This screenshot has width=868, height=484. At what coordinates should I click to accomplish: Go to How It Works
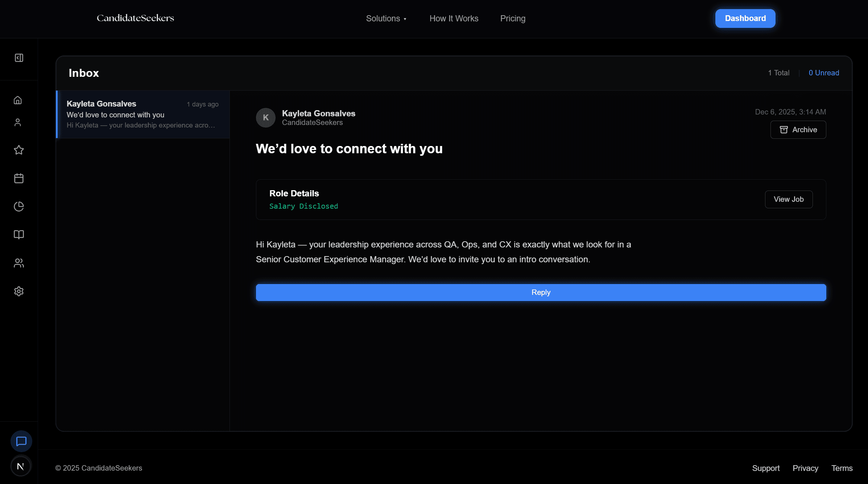click(454, 18)
